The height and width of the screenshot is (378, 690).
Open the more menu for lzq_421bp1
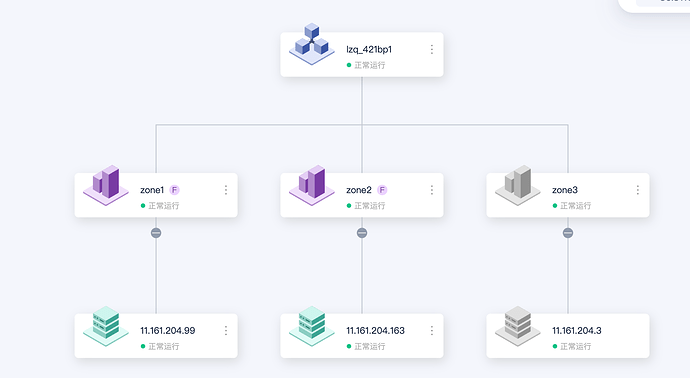(x=432, y=49)
